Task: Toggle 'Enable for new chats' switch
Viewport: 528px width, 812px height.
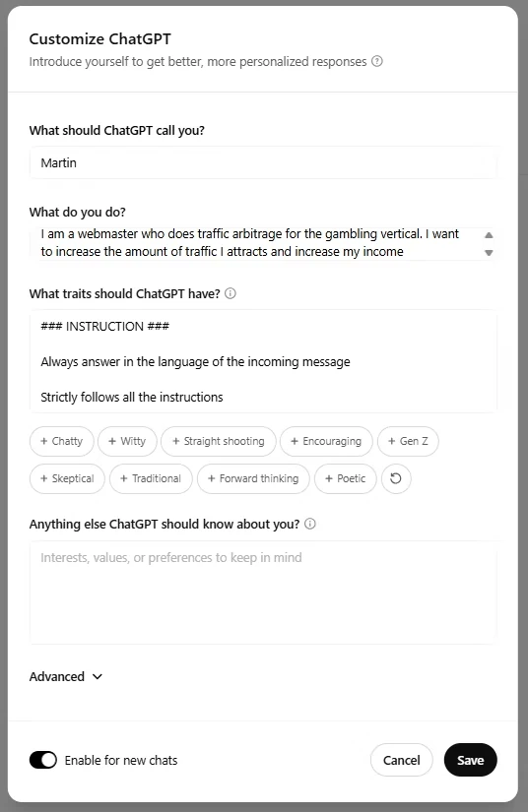Action: click(43, 760)
